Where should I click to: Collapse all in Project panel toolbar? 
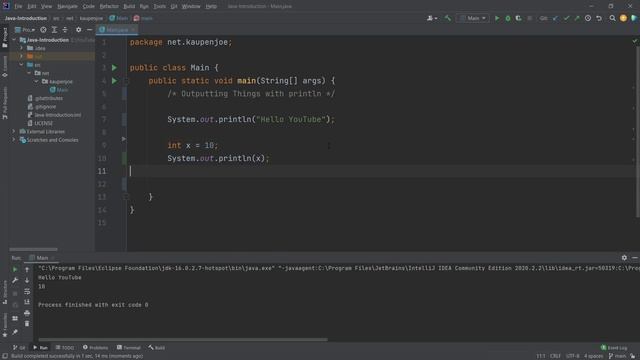click(65, 30)
